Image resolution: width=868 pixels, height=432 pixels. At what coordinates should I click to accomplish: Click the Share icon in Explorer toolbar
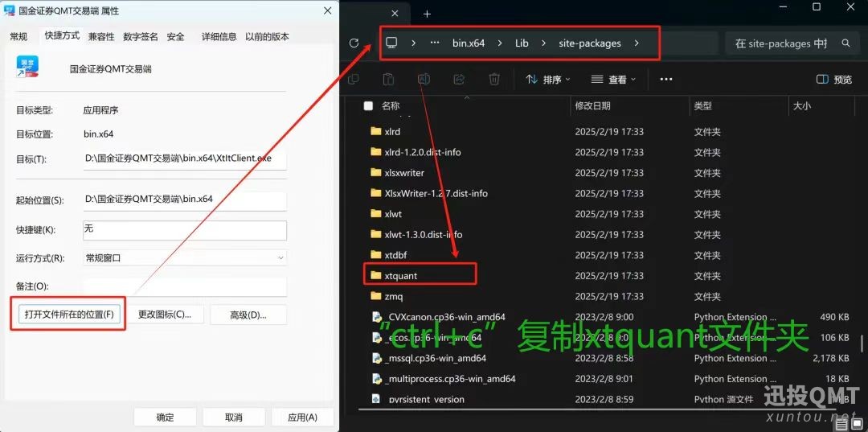[x=459, y=80]
